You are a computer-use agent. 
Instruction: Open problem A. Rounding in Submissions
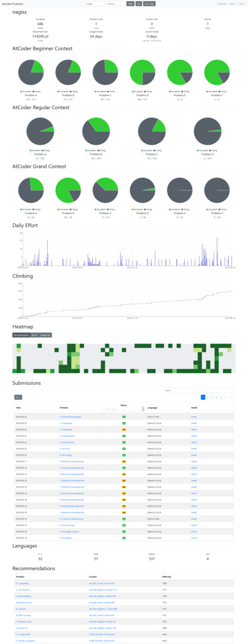coord(65,538)
